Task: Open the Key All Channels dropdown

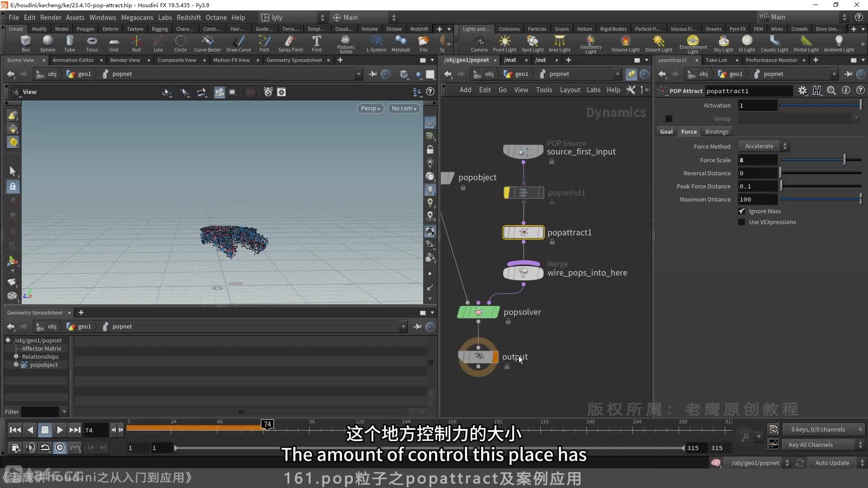Action: (x=824, y=445)
